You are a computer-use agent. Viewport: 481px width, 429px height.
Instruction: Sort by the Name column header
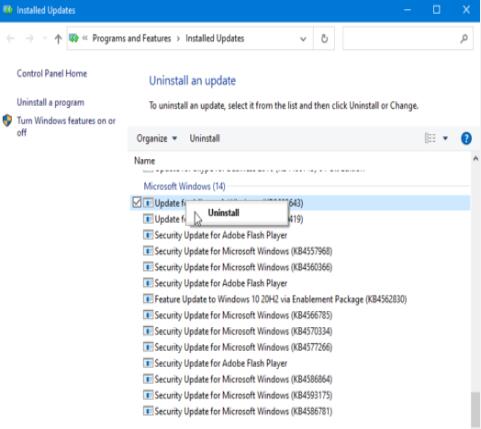click(144, 161)
